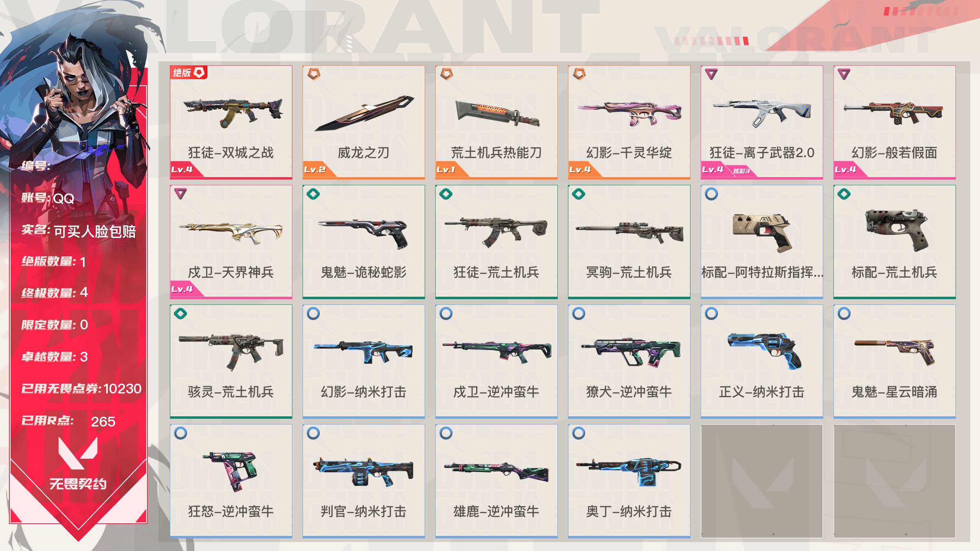Click the Valorant logo above 无畏契约
The height and width of the screenshot is (551, 980).
[78, 453]
